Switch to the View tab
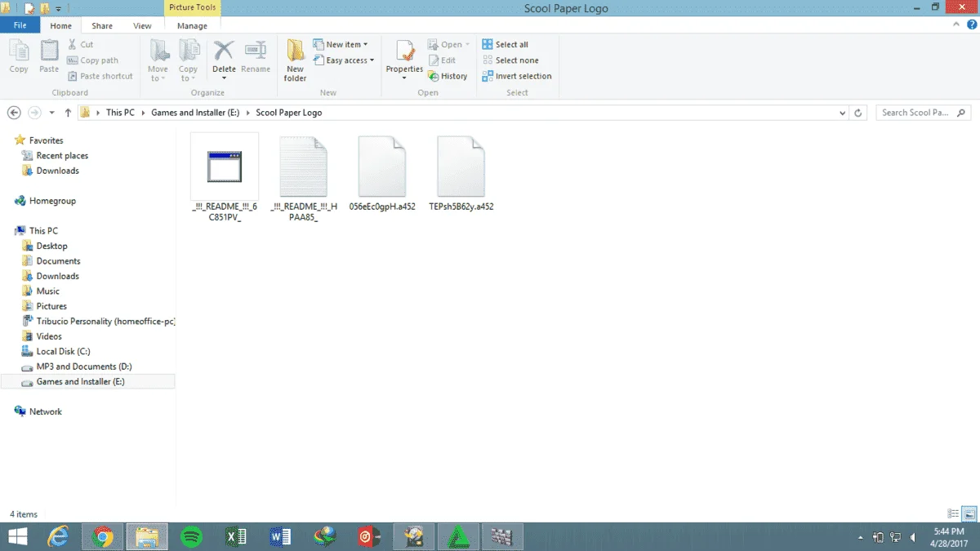Viewport: 980px width, 551px height. coord(142,26)
